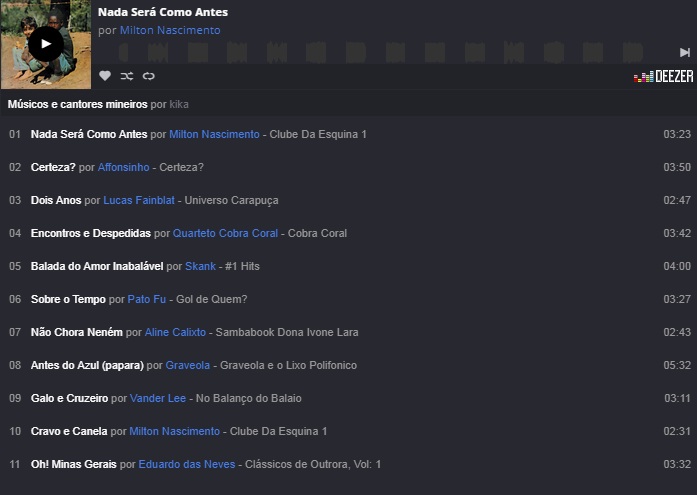Open the Deezer logo link
The height and width of the screenshot is (495, 697).
point(664,76)
